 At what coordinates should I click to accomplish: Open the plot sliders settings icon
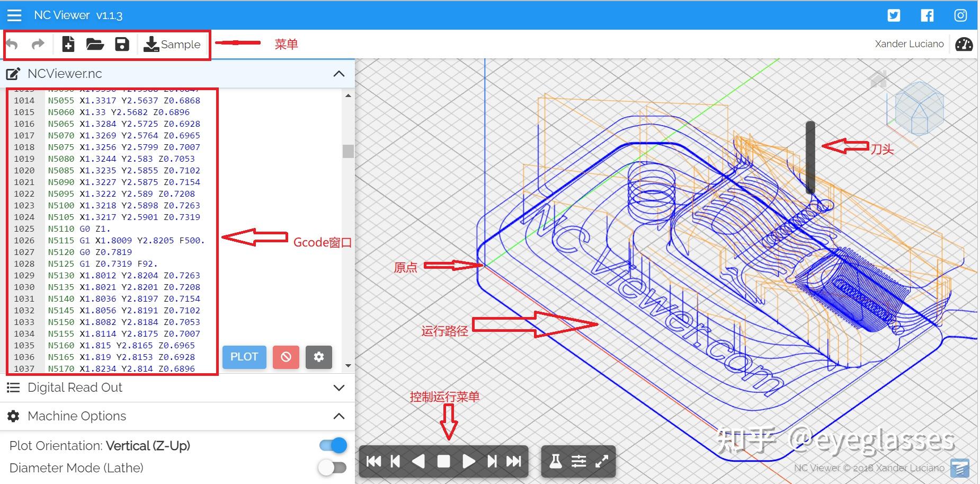click(x=578, y=461)
